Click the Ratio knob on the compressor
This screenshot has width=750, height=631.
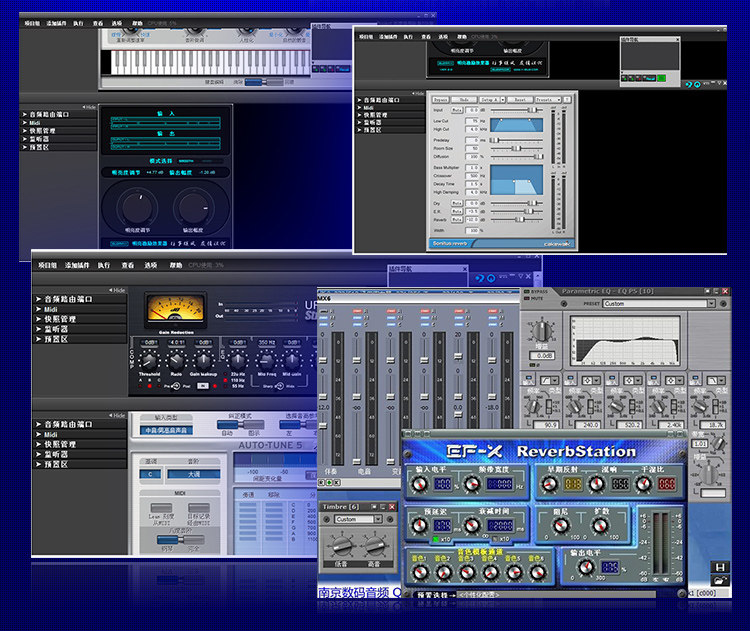coord(176,360)
